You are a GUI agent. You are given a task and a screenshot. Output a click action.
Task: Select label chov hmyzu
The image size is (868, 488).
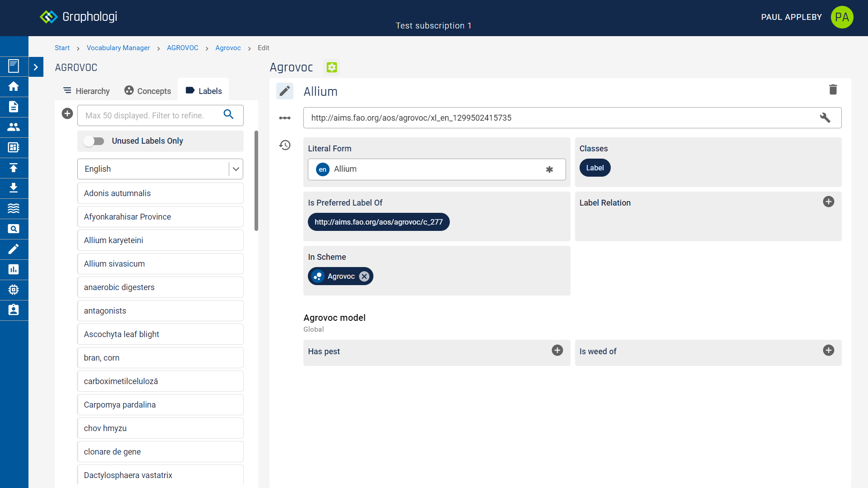pos(160,428)
